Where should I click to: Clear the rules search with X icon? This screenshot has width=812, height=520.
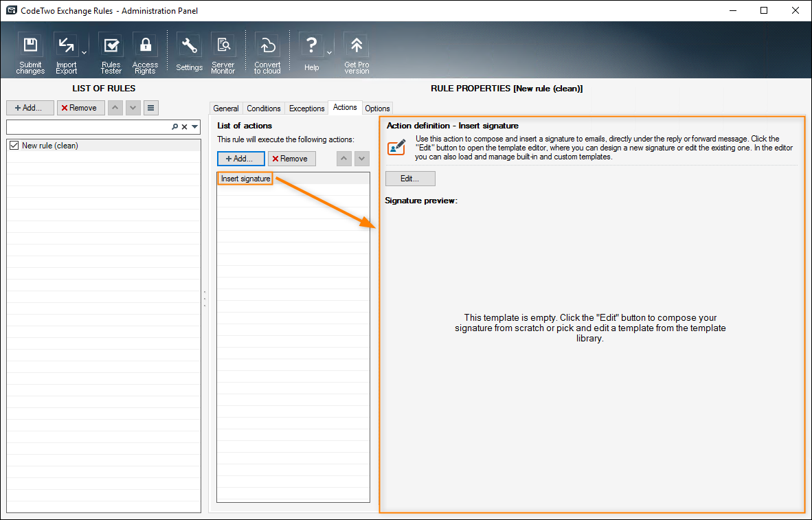pos(184,127)
